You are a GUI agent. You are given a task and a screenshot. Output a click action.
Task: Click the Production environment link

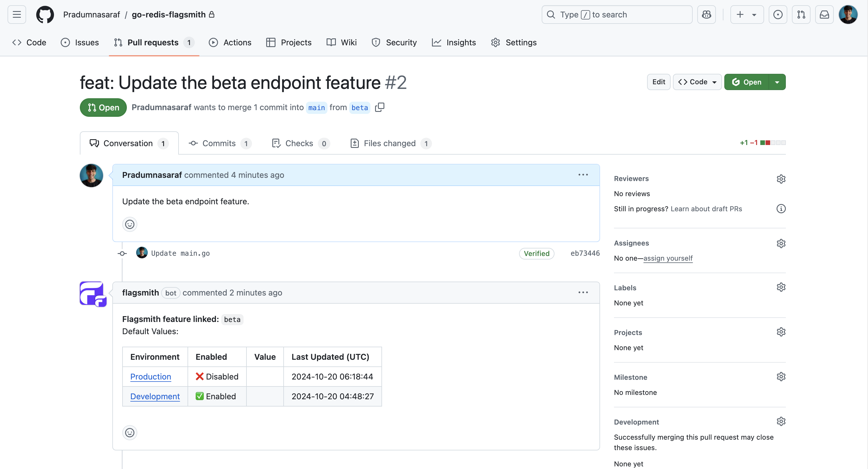point(151,376)
